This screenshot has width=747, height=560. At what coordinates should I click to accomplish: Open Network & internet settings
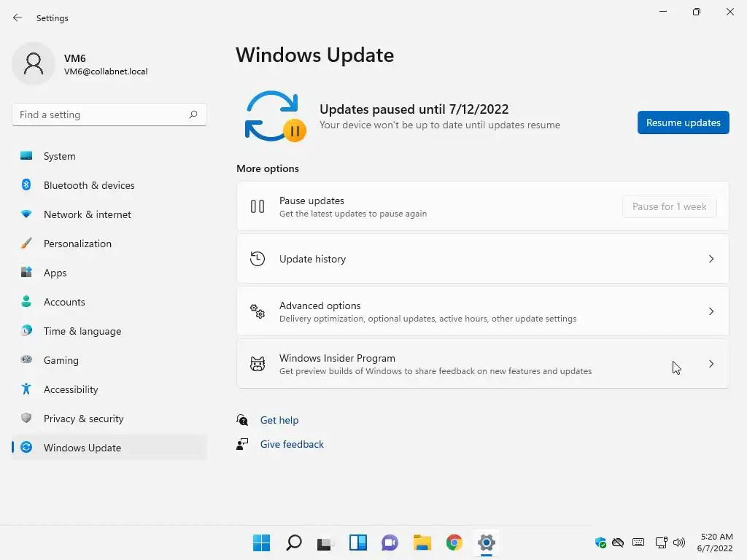pos(109,214)
